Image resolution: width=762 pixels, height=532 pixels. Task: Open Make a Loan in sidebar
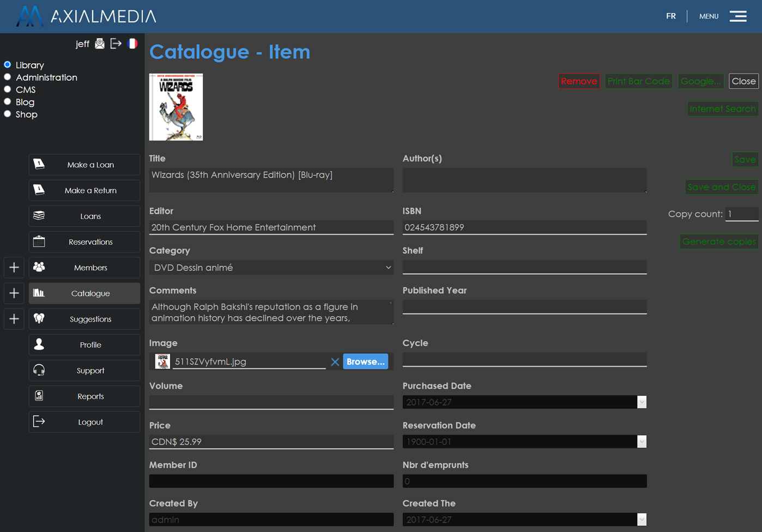coord(84,165)
